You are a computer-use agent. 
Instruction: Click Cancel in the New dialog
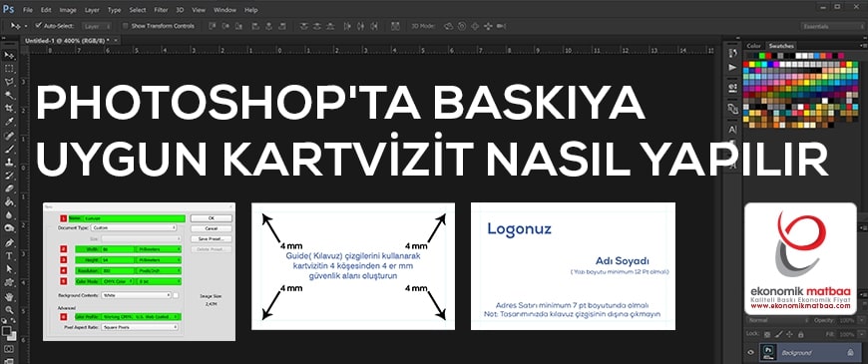(x=211, y=228)
